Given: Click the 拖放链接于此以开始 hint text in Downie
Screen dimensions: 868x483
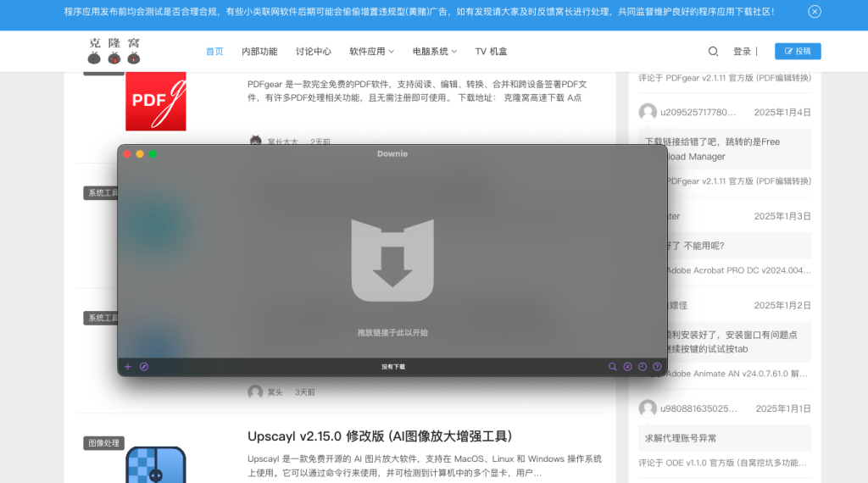Looking at the screenshot, I should (x=392, y=332).
